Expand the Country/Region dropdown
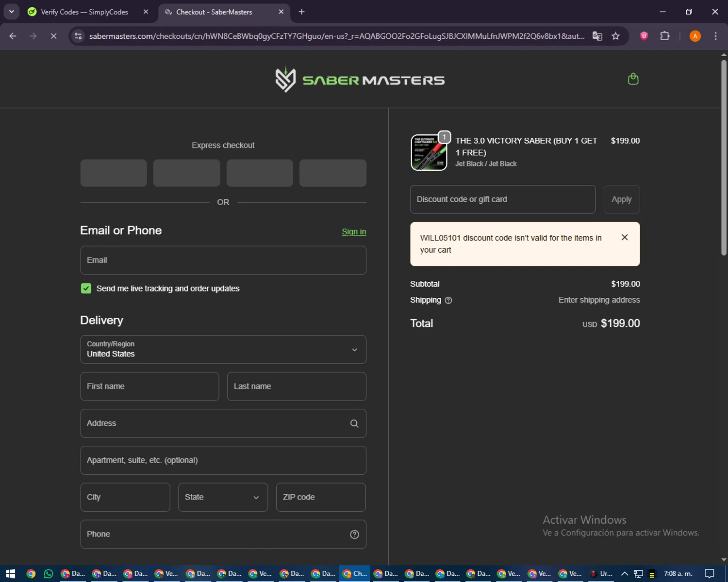Image resolution: width=728 pixels, height=582 pixels. click(223, 349)
